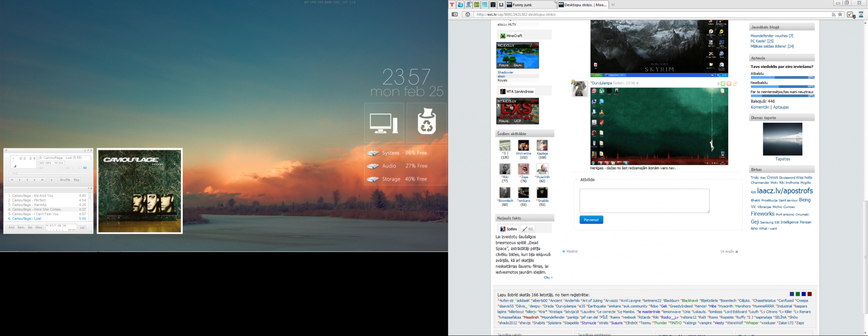Select track 'Camouflage - Harmful'
The image size is (868, 336).
pyautogui.click(x=47, y=205)
